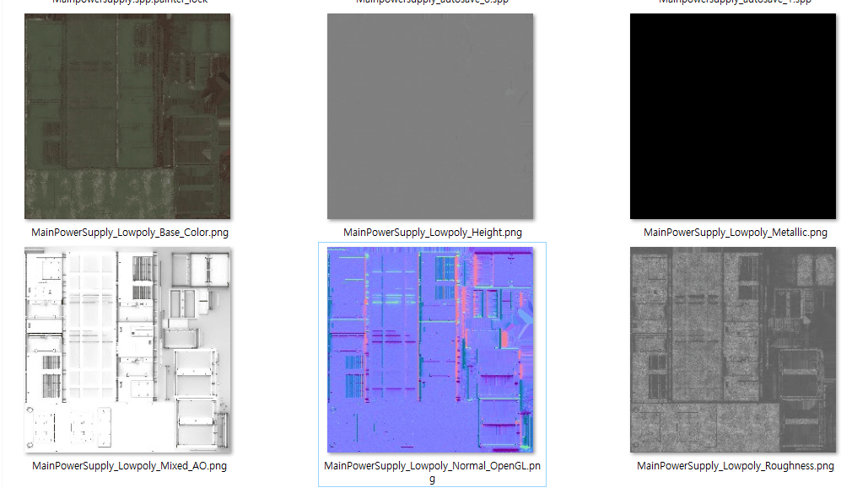The width and height of the screenshot is (868, 493).
Task: Click filename MainPowerSupply_Lowpoly_Height.png
Action: point(433,233)
